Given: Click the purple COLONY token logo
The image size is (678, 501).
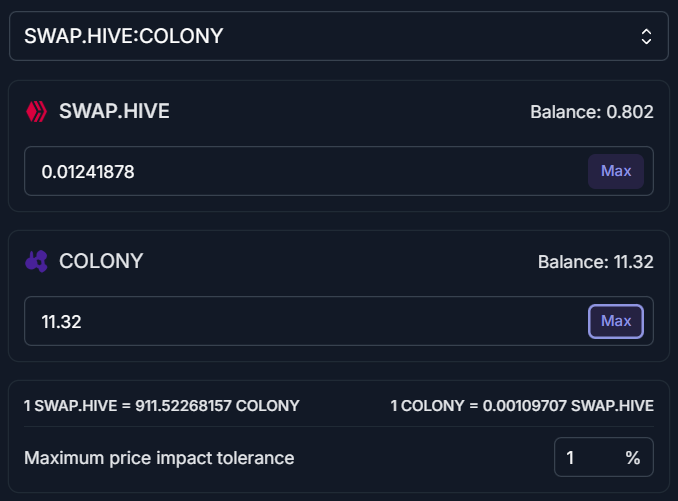Looking at the screenshot, I should (x=36, y=261).
